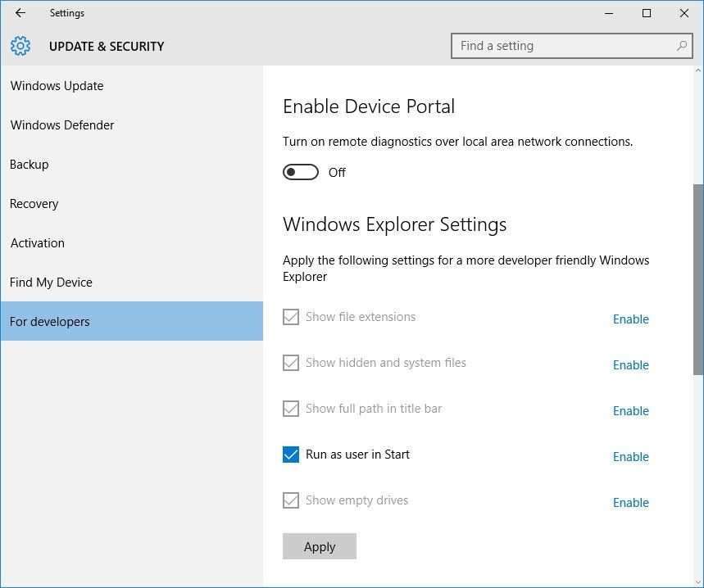Viewport: 704px width, 588px height.
Task: Open Find My Device settings
Action: (51, 282)
